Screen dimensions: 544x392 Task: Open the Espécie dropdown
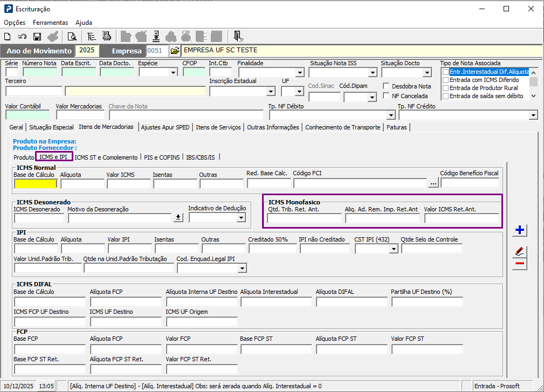click(x=173, y=72)
